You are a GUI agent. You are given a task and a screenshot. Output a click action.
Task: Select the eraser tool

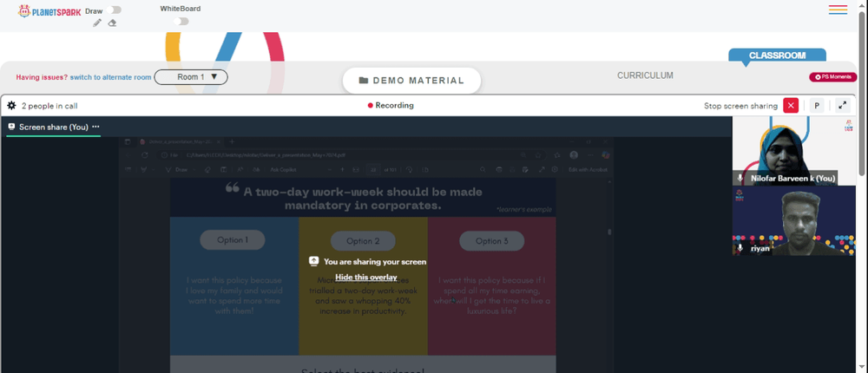point(112,23)
